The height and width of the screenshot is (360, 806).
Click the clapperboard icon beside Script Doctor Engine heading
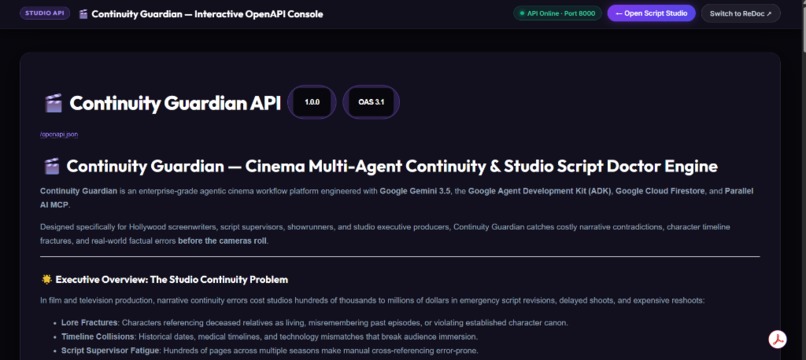pos(52,167)
